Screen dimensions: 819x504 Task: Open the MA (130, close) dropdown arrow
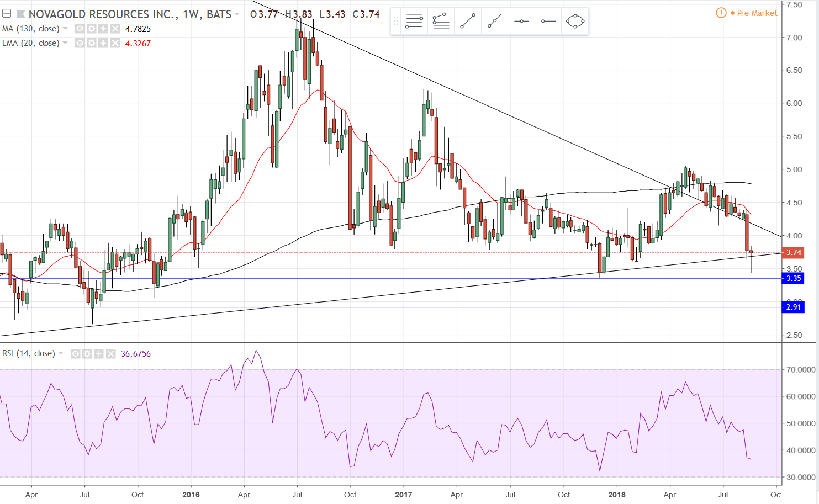point(65,29)
